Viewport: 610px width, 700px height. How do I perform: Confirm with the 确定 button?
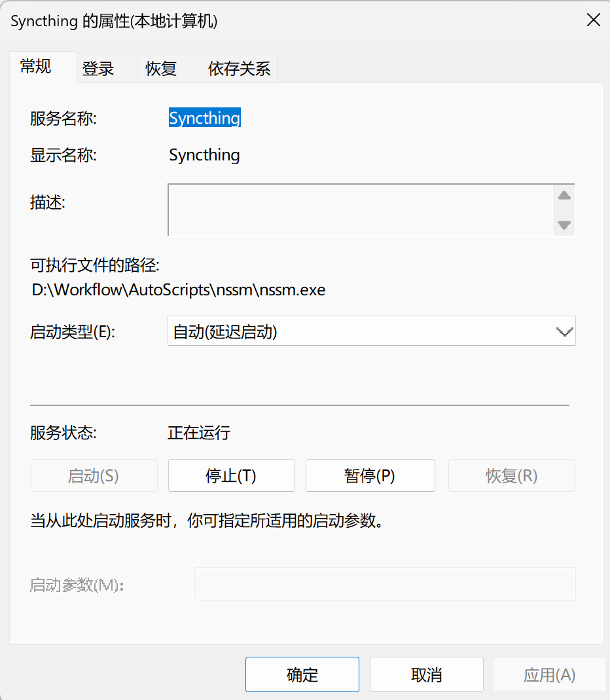point(302,674)
